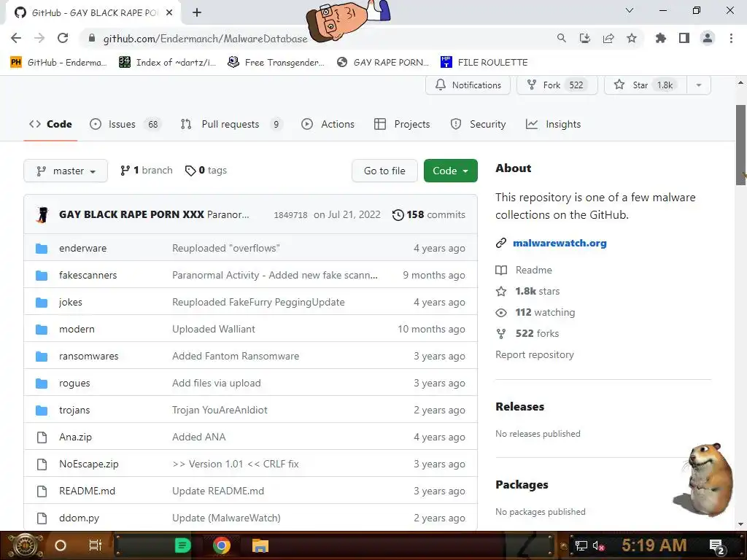The image size is (747, 560).
Task: Close the GitHub browser tab
Action: (169, 12)
